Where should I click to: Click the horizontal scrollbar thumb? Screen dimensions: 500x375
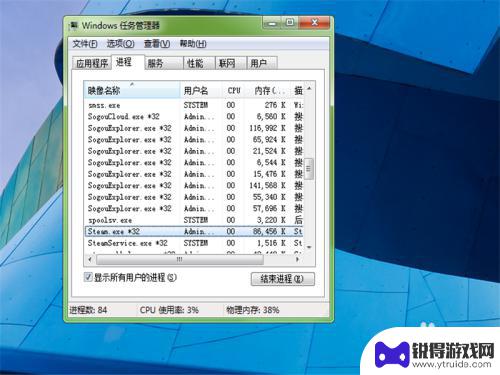pos(180,259)
